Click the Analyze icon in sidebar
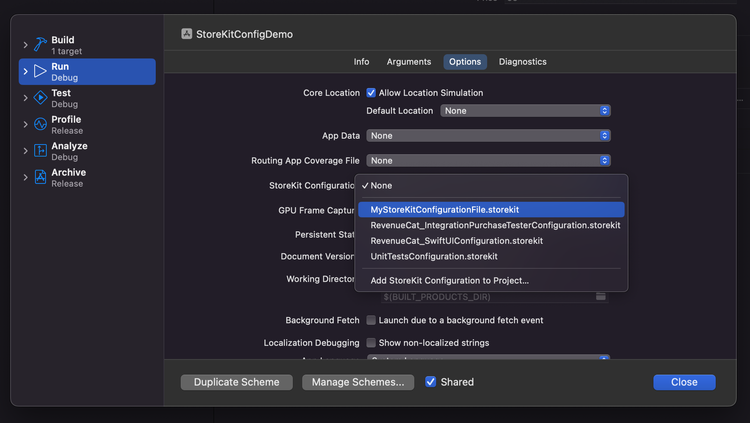 click(x=40, y=151)
